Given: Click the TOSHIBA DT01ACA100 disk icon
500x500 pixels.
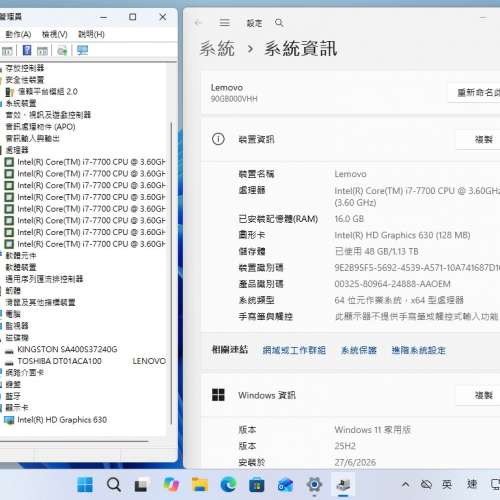Looking at the screenshot, I should pyautogui.click(x=9, y=362).
